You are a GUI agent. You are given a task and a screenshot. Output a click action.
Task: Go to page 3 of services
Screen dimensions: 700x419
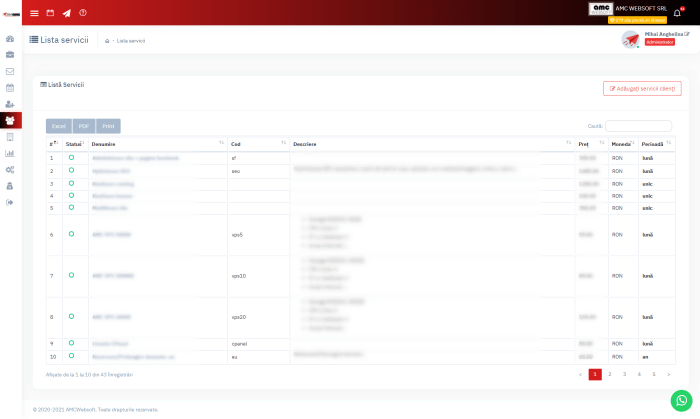pos(624,374)
